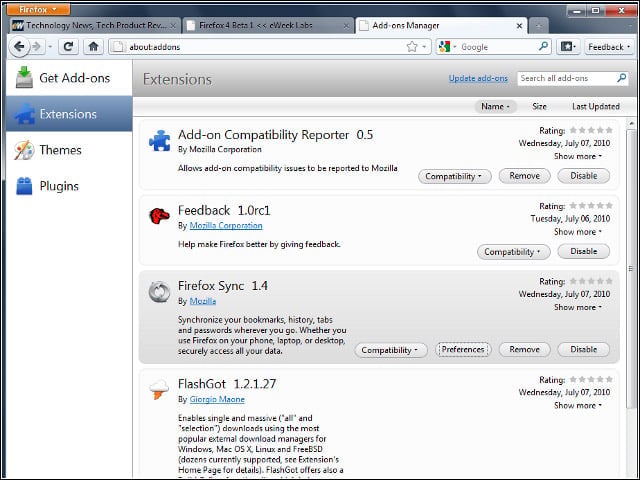Disable Firefox Sync extension
The width and height of the screenshot is (640, 480).
pyautogui.click(x=584, y=349)
